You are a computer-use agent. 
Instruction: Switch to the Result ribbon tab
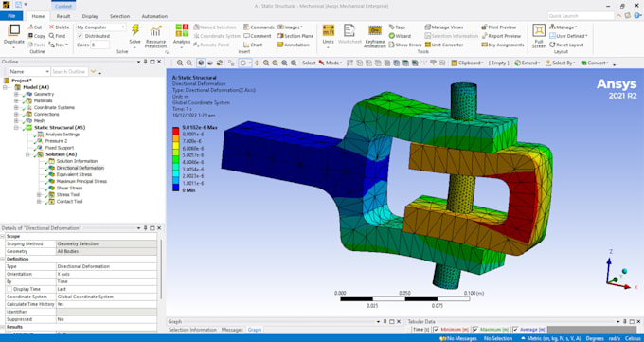(63, 16)
